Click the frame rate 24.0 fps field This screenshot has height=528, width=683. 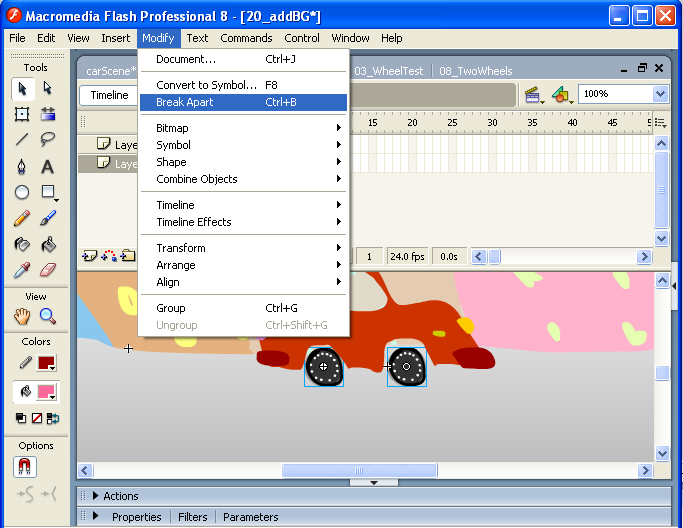pos(408,257)
